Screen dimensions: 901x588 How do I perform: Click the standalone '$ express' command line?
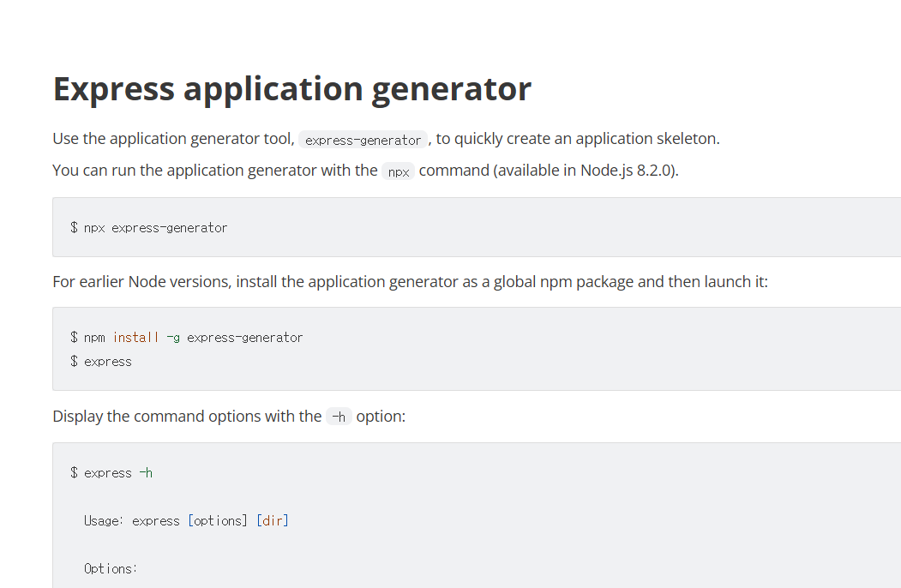coord(101,362)
